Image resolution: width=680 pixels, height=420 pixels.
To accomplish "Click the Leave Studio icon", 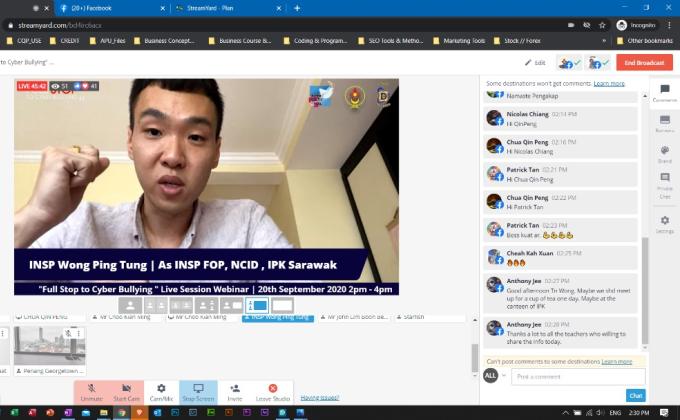I will pos(272,391).
